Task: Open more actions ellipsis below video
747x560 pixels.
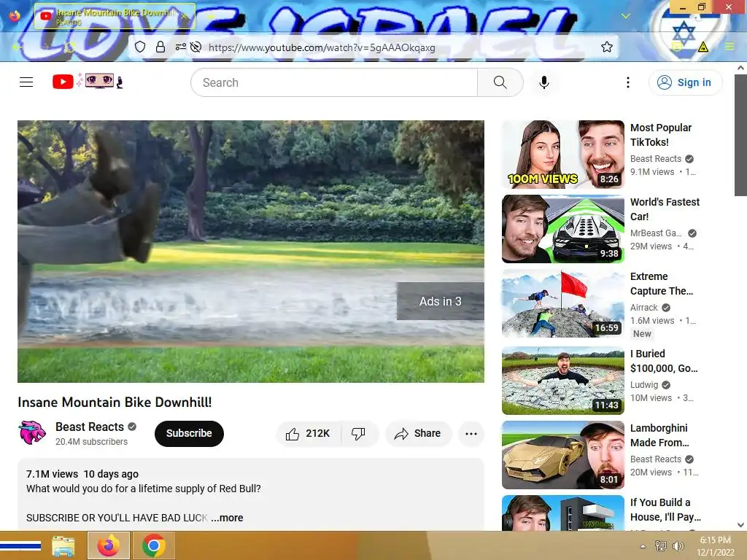Action: pyautogui.click(x=471, y=434)
